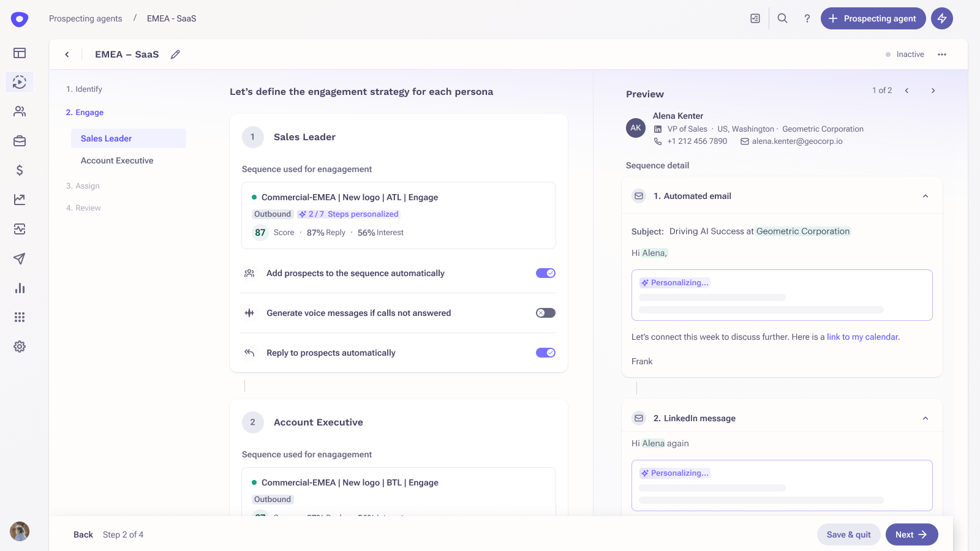Image resolution: width=980 pixels, height=551 pixels.
Task: Open the briefcase accounts sidebar icon
Action: pyautogui.click(x=20, y=141)
